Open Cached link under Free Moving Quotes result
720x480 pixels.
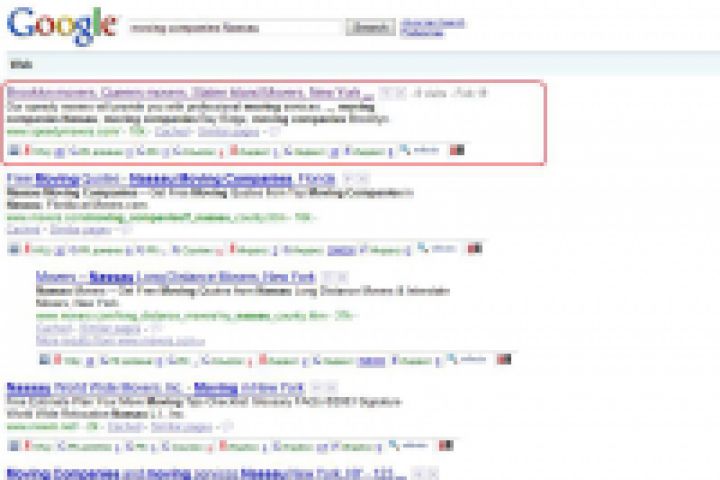[x=23, y=230]
